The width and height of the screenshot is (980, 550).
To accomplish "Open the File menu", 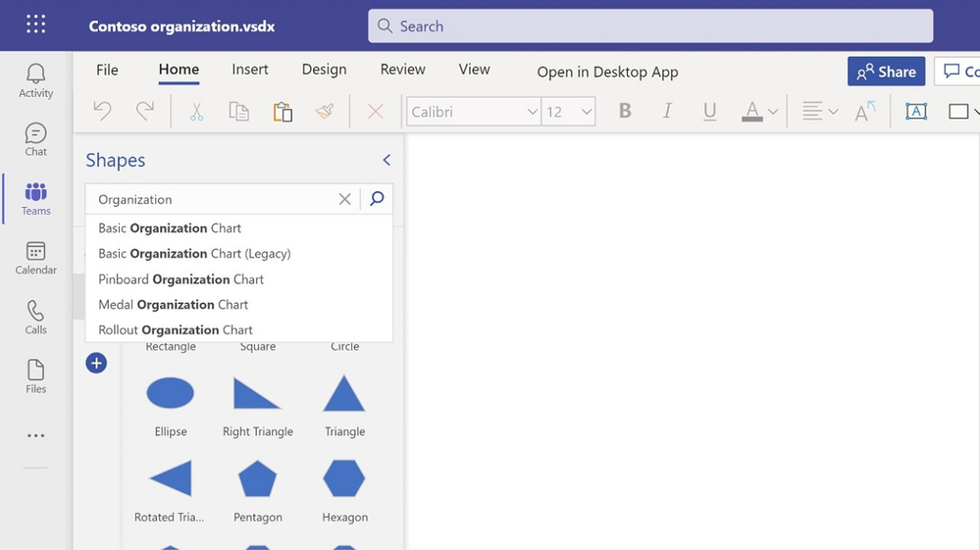I will (107, 70).
